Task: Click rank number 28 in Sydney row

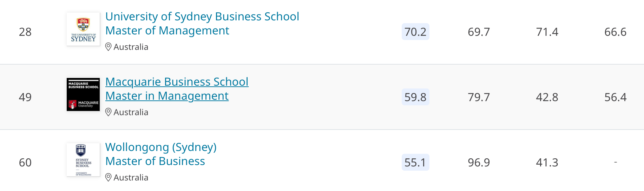Action: click(25, 32)
